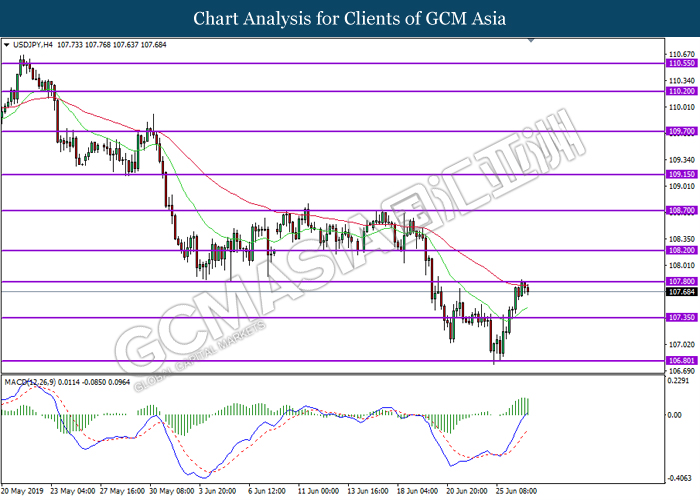
Task: Click the 23 May 04:00 time label
Action: [73, 491]
